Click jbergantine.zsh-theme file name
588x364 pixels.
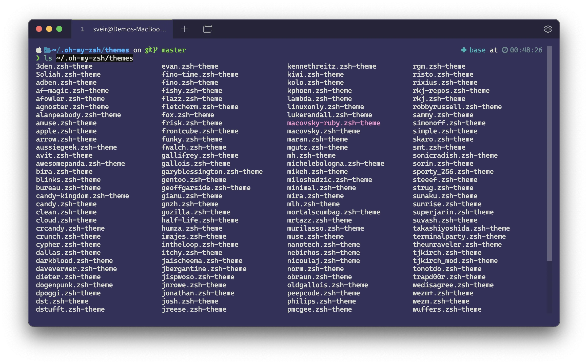(x=204, y=269)
